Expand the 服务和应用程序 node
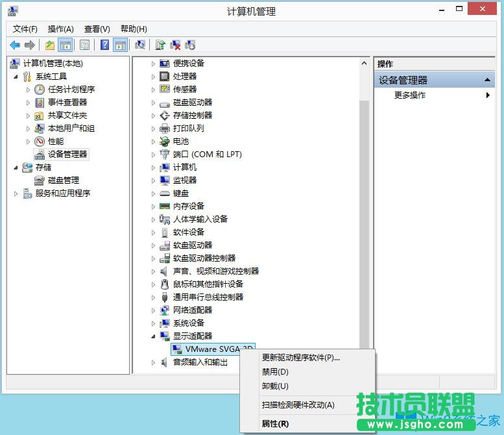Viewport: 504px width, 435px height. pos(16,193)
